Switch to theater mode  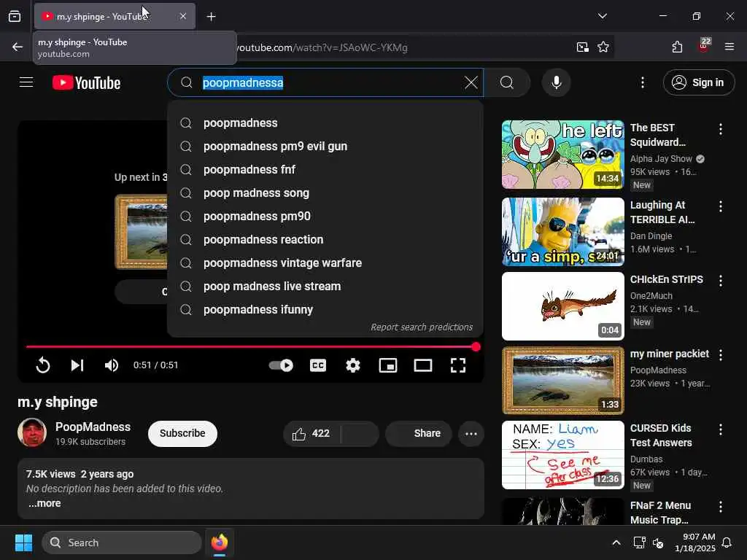pyautogui.click(x=423, y=365)
